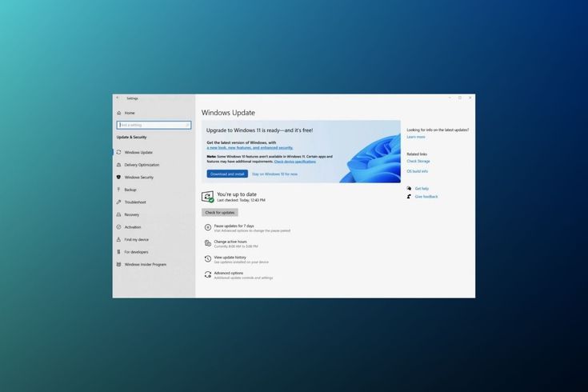
Task: Click the Delivery Optimization icon in sidebar
Action: pos(118,165)
